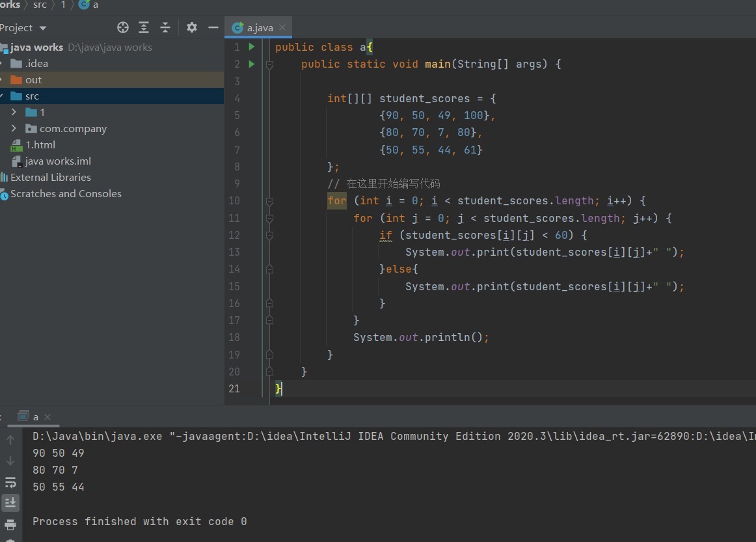Hide the Project panel with minus icon
Viewport: 756px width, 542px height.
coord(213,27)
